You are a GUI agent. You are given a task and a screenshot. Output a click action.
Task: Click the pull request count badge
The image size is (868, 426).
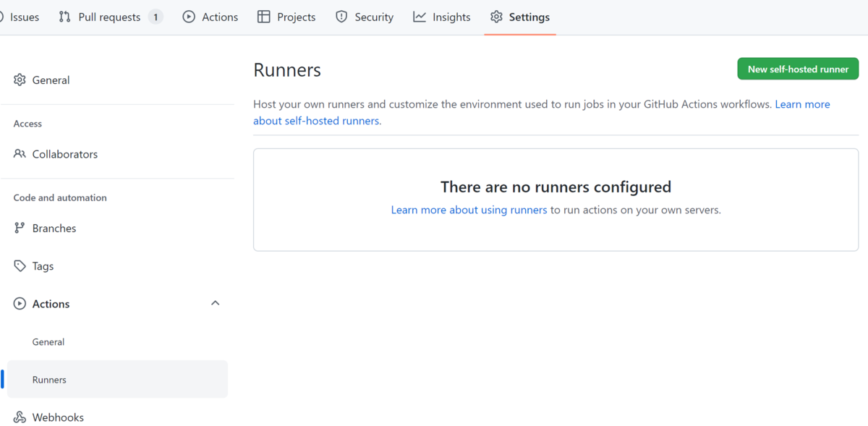click(156, 17)
